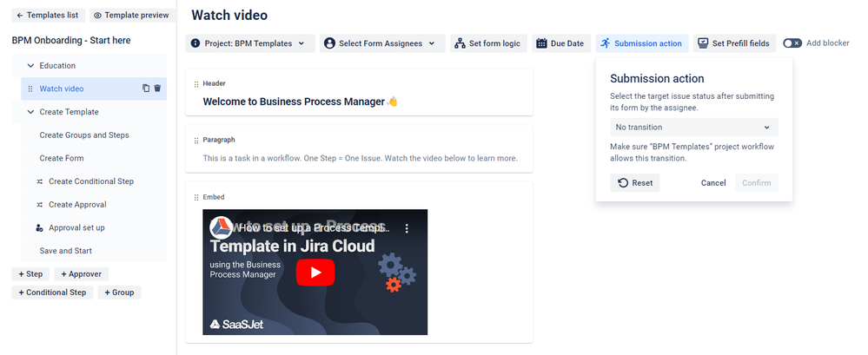Image resolution: width=868 pixels, height=355 pixels.
Task: Reset the submission action
Action: tap(635, 183)
